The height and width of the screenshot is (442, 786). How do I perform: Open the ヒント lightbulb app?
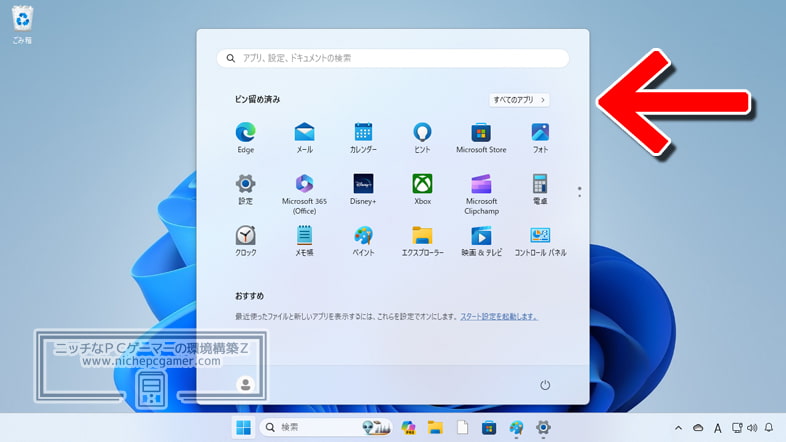point(422,137)
